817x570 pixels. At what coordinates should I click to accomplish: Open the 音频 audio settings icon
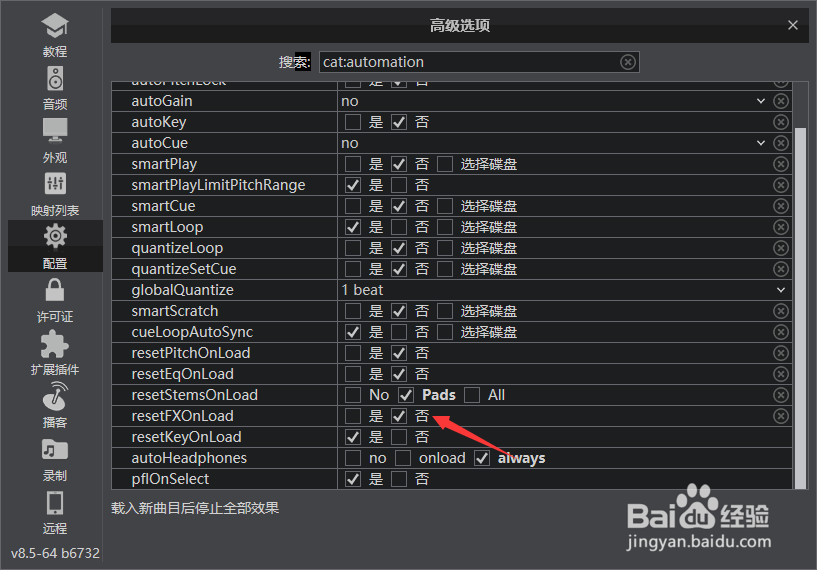click(x=55, y=79)
